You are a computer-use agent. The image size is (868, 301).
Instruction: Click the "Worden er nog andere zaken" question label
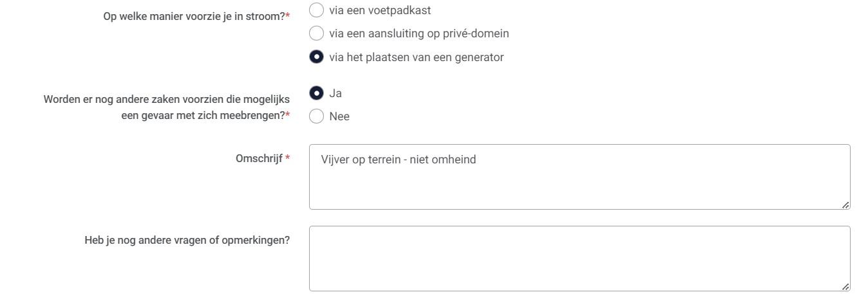coord(166,100)
